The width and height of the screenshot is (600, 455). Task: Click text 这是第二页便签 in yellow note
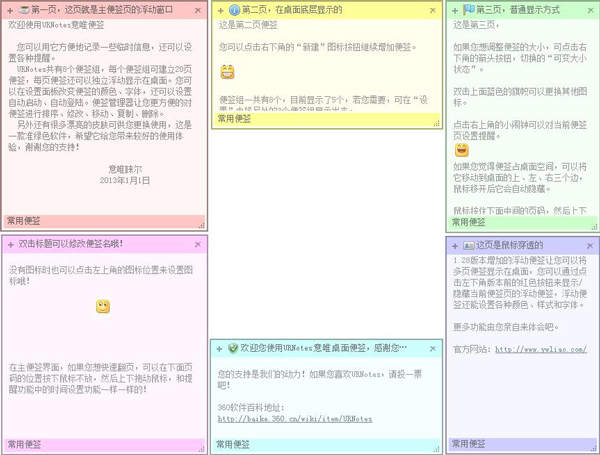pyautogui.click(x=248, y=25)
